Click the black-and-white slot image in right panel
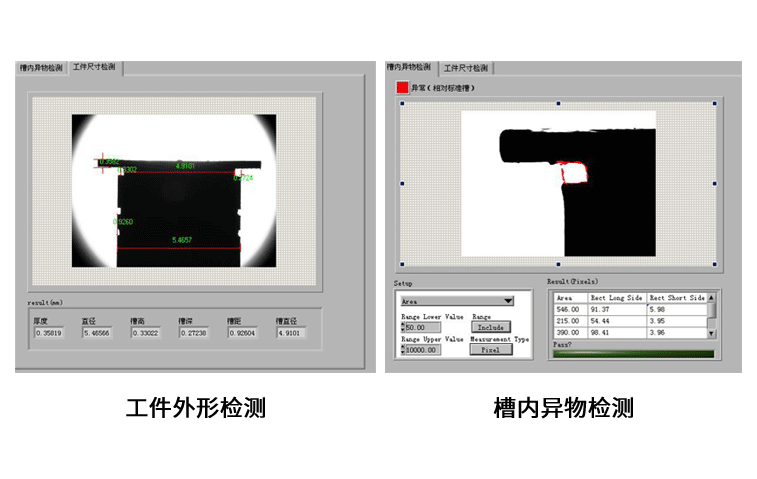This screenshot has width=757, height=479. coord(558,183)
